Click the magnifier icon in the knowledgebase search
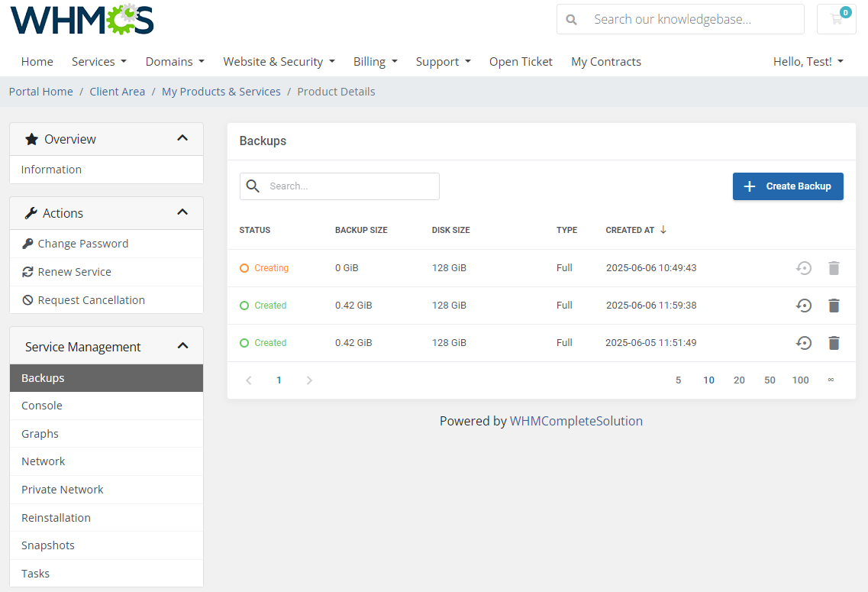The height and width of the screenshot is (592, 868). tap(572, 19)
